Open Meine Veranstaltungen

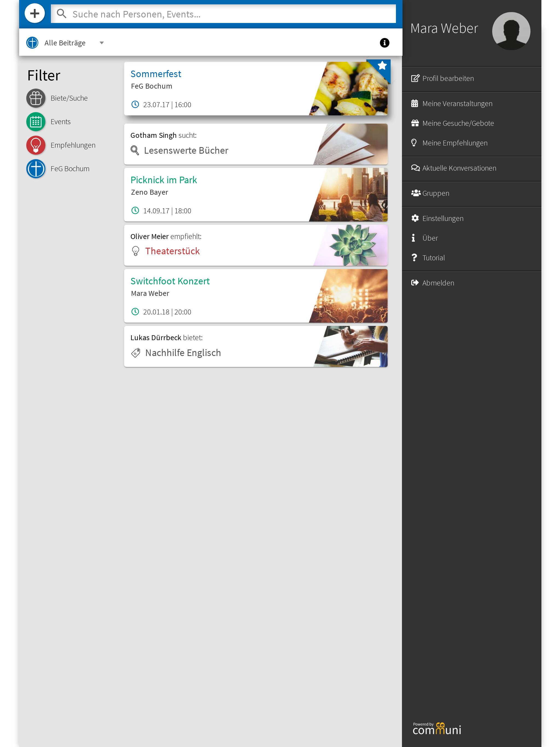click(457, 104)
